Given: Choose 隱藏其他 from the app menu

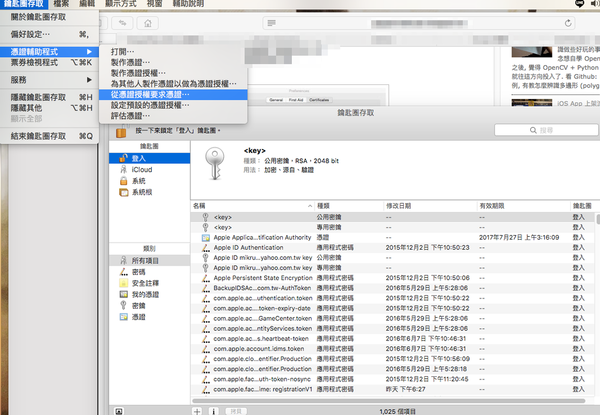Looking at the screenshot, I should coord(49,108).
